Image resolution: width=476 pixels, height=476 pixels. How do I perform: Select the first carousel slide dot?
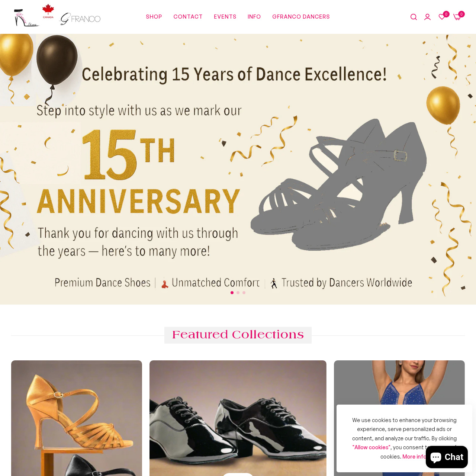232,293
